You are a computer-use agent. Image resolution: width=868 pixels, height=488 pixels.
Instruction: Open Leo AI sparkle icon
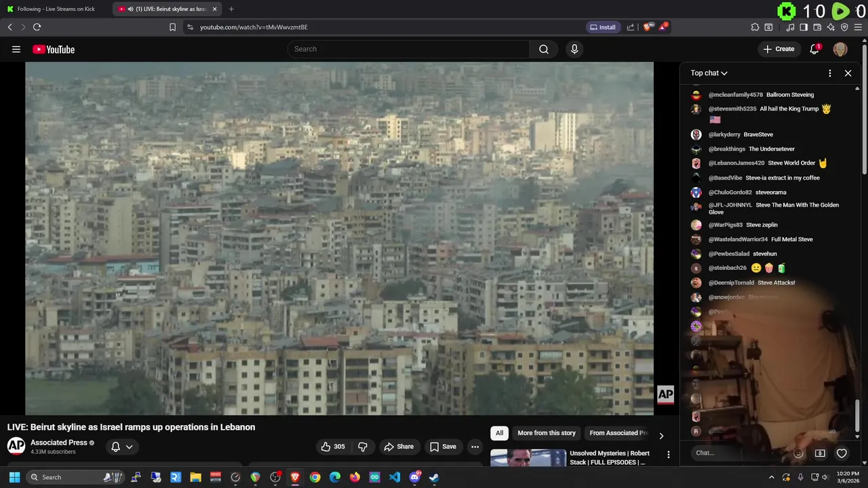(x=831, y=27)
